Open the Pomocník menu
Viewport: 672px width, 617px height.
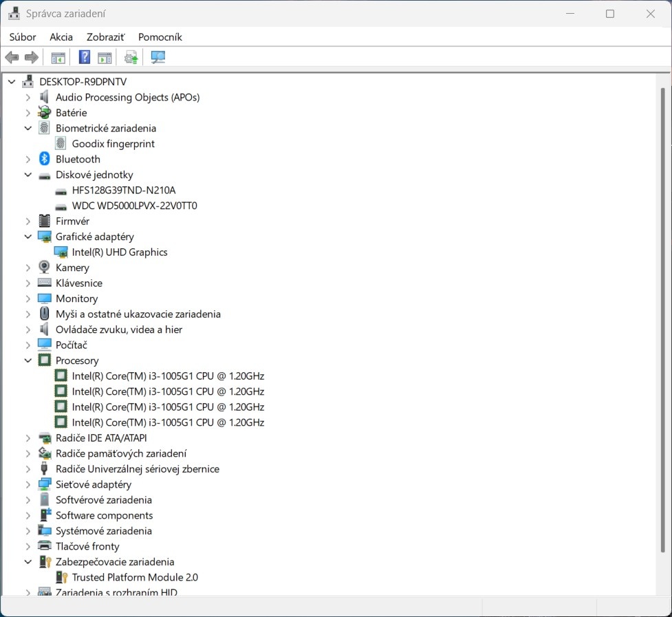pyautogui.click(x=160, y=37)
